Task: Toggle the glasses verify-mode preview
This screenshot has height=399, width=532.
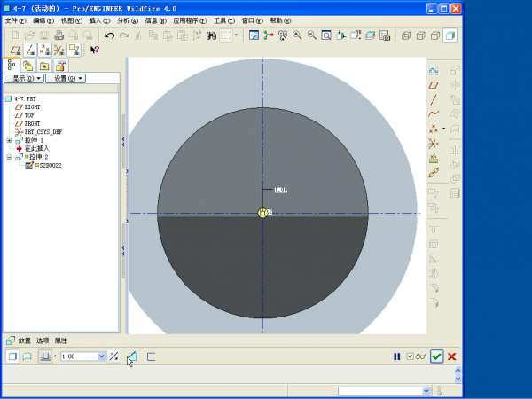Action: point(420,356)
